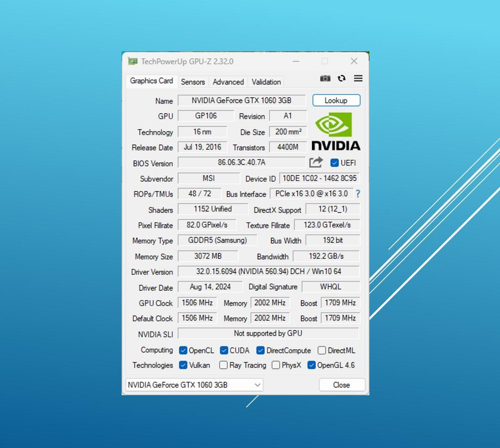Enable the DirectML checkbox
500x448 pixels.
point(321,350)
